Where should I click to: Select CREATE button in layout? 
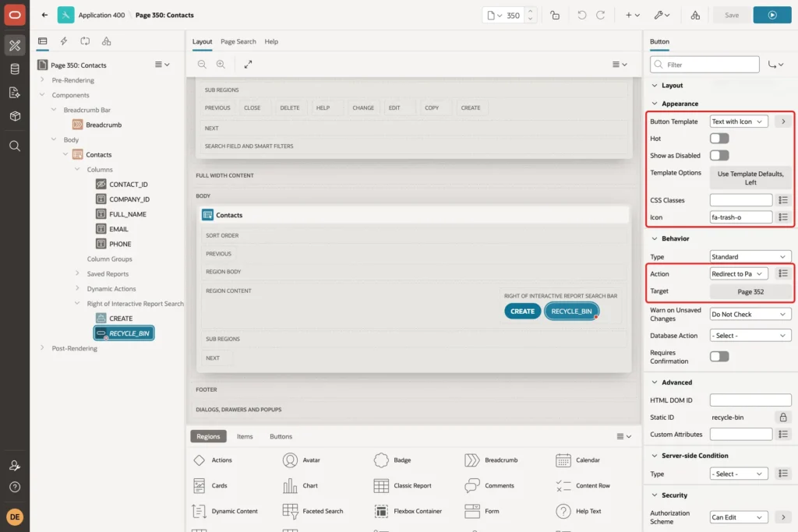click(x=522, y=312)
